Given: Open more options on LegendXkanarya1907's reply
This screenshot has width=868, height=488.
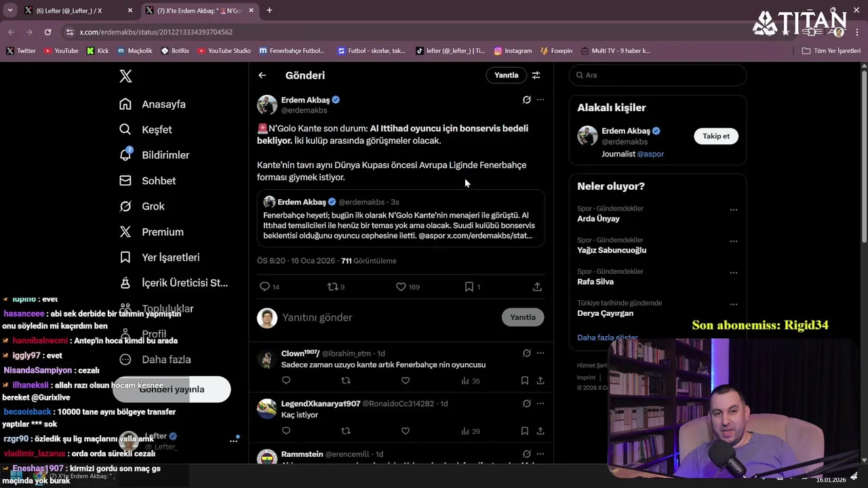Looking at the screenshot, I should (540, 403).
